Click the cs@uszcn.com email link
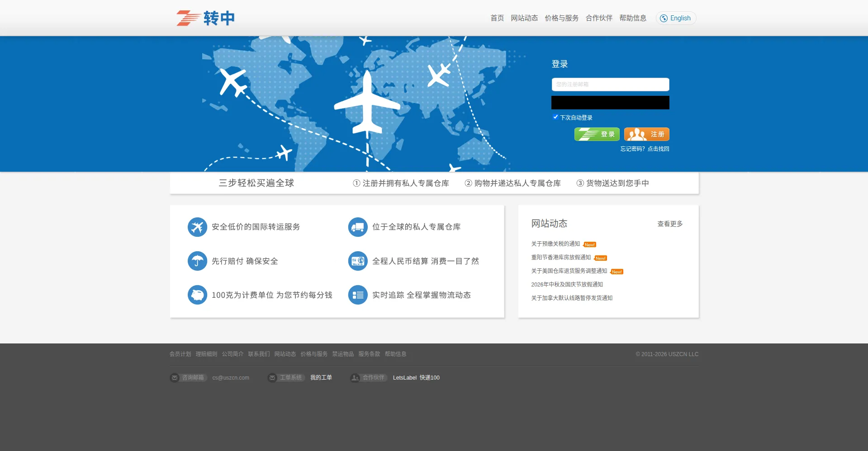 tap(231, 378)
